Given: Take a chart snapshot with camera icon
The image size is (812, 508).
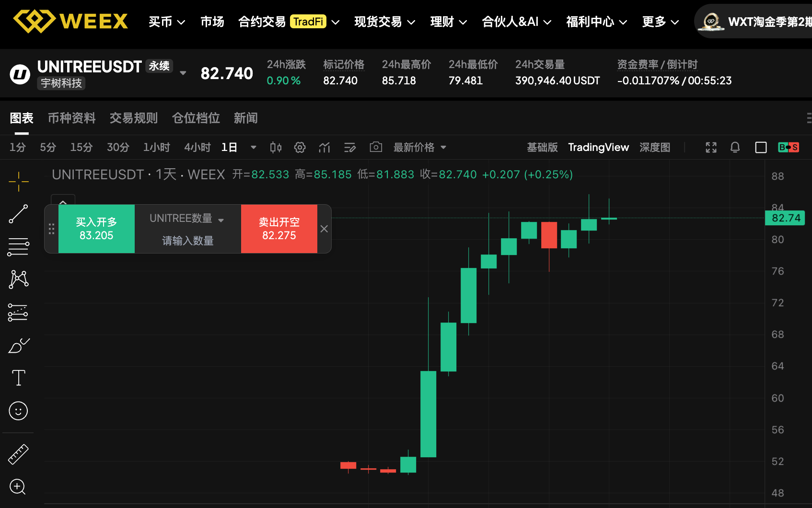Looking at the screenshot, I should tap(376, 147).
